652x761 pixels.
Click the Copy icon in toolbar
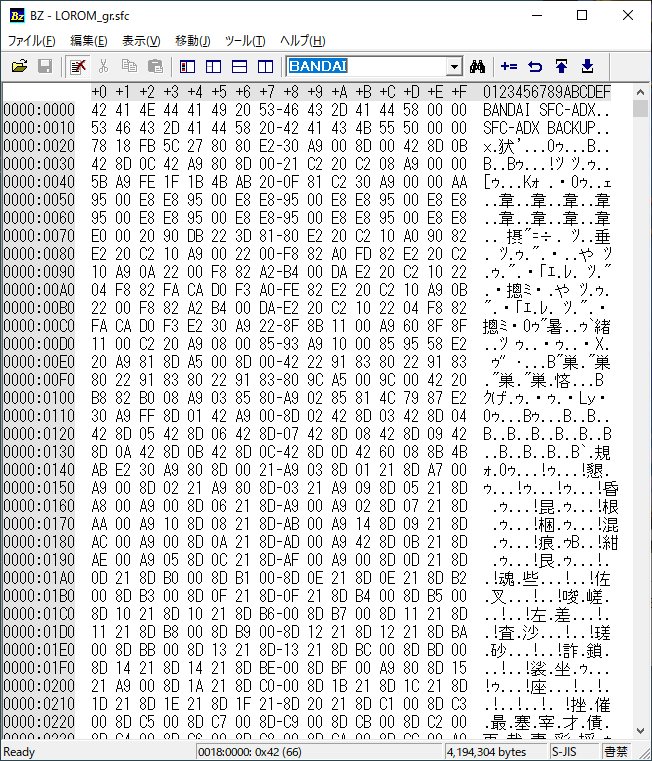[129, 66]
